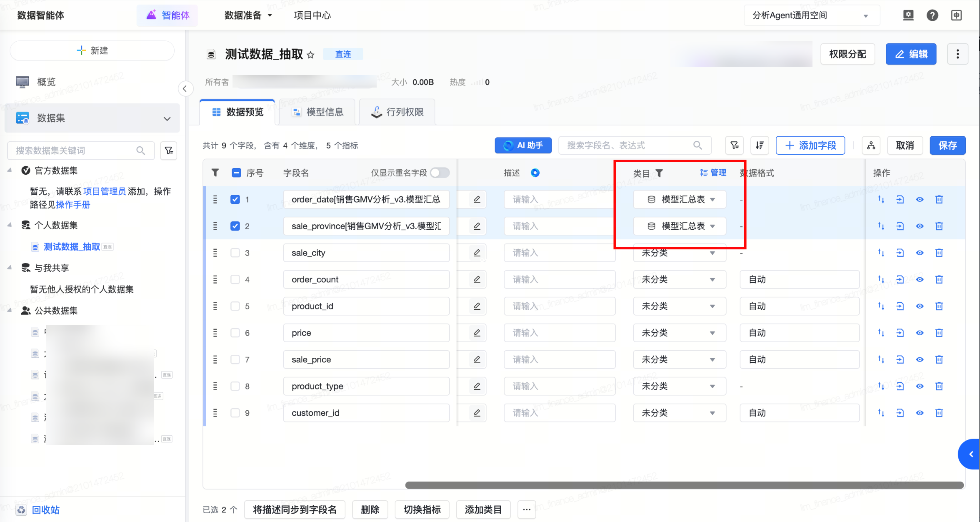Open the 操作手册 link
This screenshot has width=980, height=522.
tap(73, 205)
